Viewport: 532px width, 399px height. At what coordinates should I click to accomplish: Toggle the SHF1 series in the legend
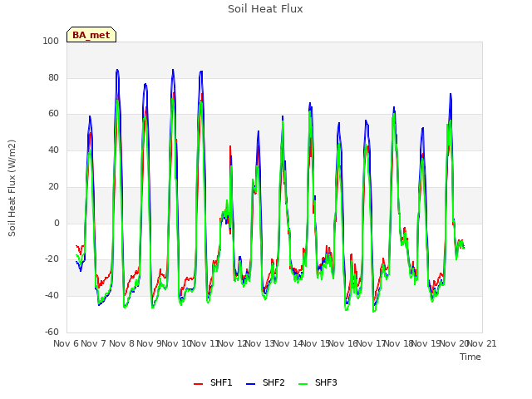(x=213, y=382)
